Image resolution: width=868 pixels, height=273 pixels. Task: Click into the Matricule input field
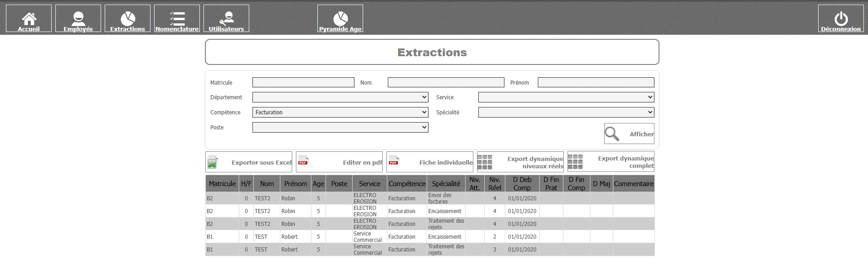303,82
